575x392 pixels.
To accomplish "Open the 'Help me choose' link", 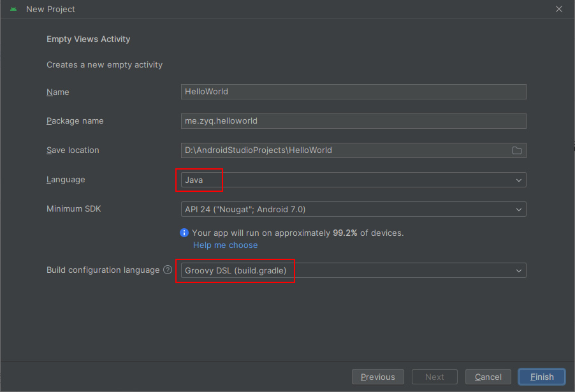I will tap(226, 245).
